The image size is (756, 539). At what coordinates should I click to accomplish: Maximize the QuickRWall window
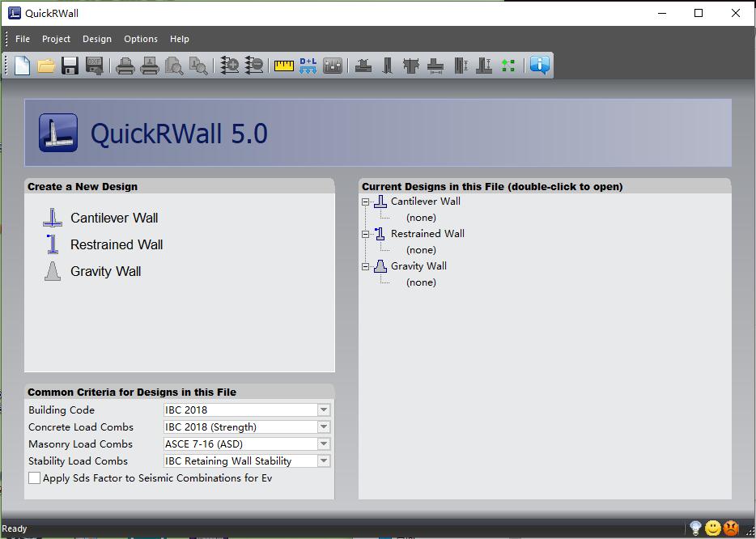[699, 13]
